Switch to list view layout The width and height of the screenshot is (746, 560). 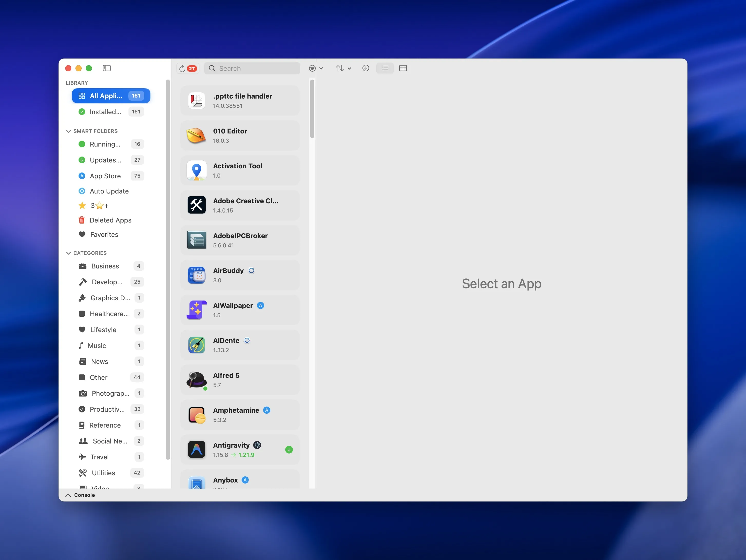(385, 68)
